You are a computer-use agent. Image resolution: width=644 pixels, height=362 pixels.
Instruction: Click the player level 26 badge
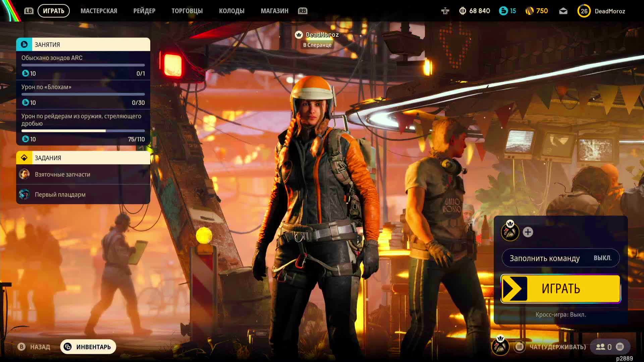tap(584, 11)
